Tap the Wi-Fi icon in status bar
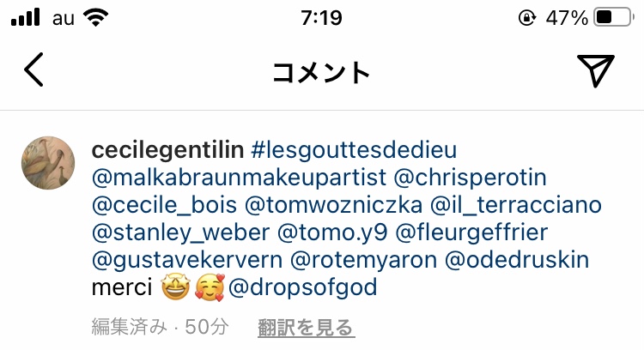Viewport: 644px width, 350px height. (x=95, y=17)
